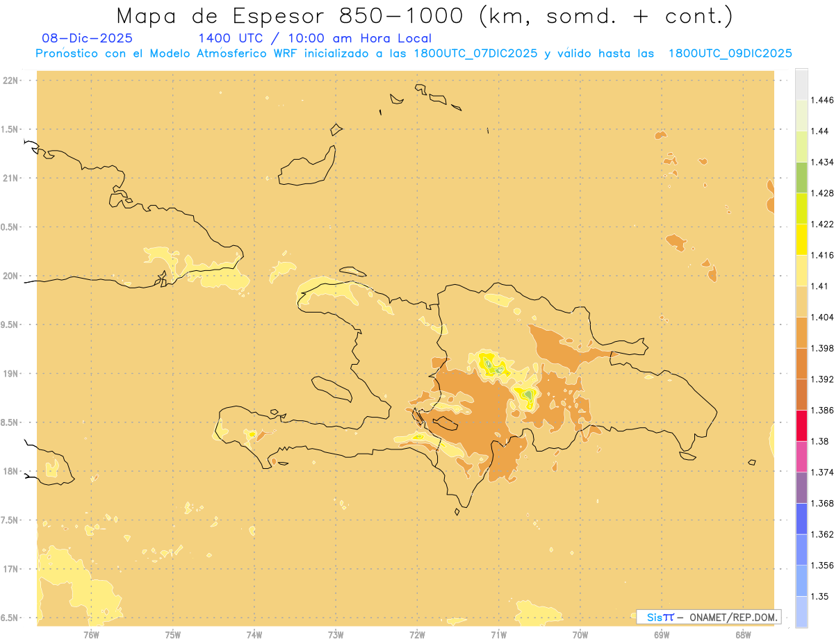The image size is (834, 644).
Task: Click the "73W" longitude label
Action: 336,635
